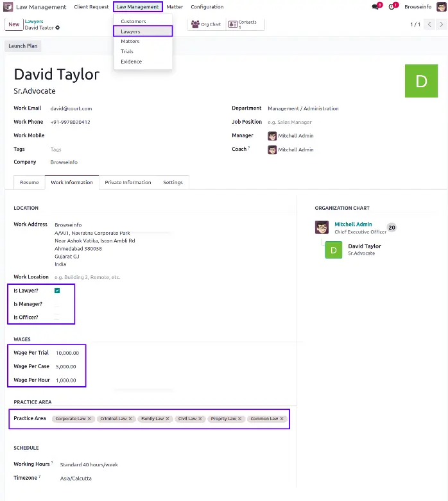Switch to the Private Information tab

click(128, 182)
